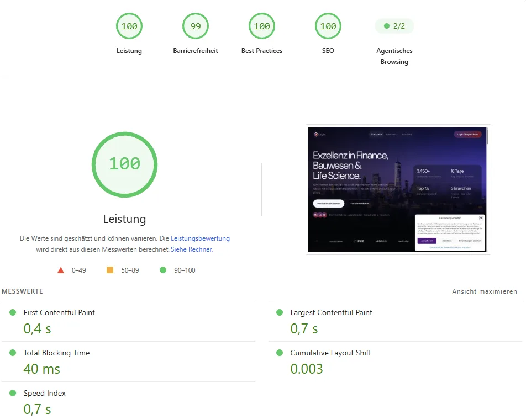Click the Total Blocking Time metric label
The image size is (526, 420).
56,353
